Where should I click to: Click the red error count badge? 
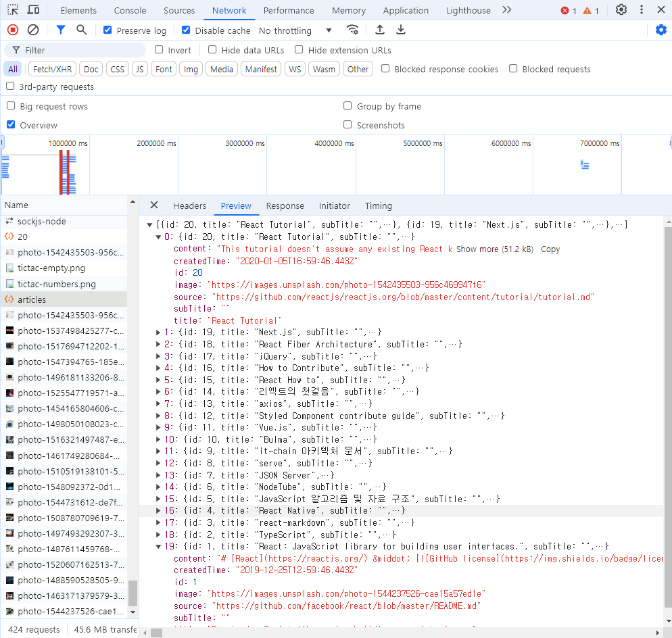569,11
